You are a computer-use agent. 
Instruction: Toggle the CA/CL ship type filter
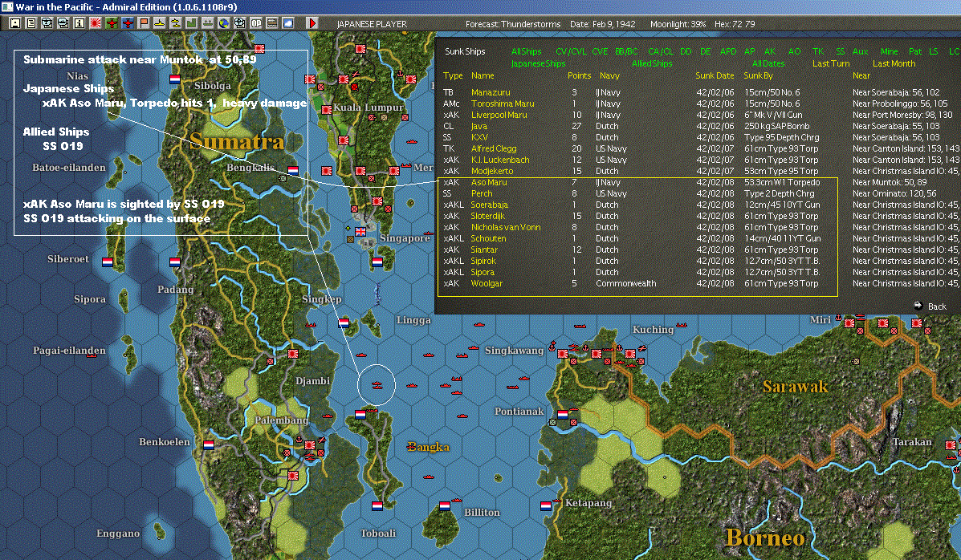[x=661, y=51]
